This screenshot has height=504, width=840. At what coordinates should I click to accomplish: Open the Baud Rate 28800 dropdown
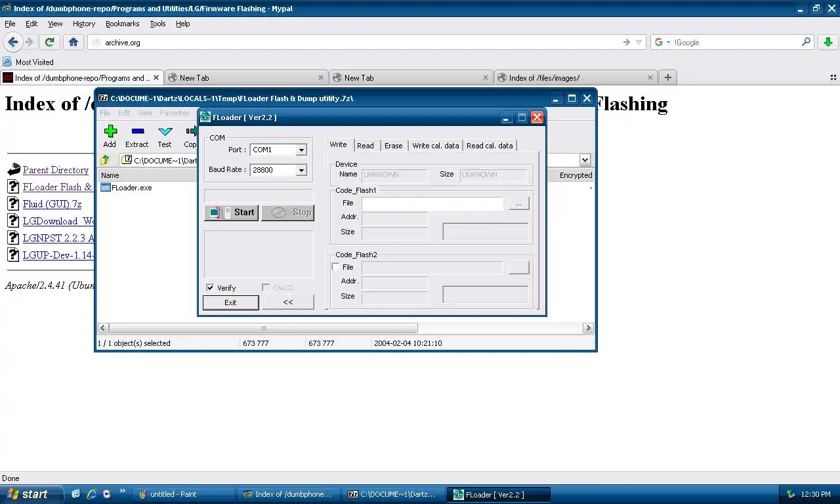[301, 170]
